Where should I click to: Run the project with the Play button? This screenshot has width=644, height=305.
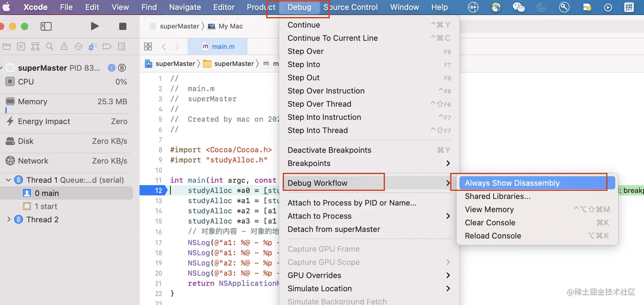95,26
